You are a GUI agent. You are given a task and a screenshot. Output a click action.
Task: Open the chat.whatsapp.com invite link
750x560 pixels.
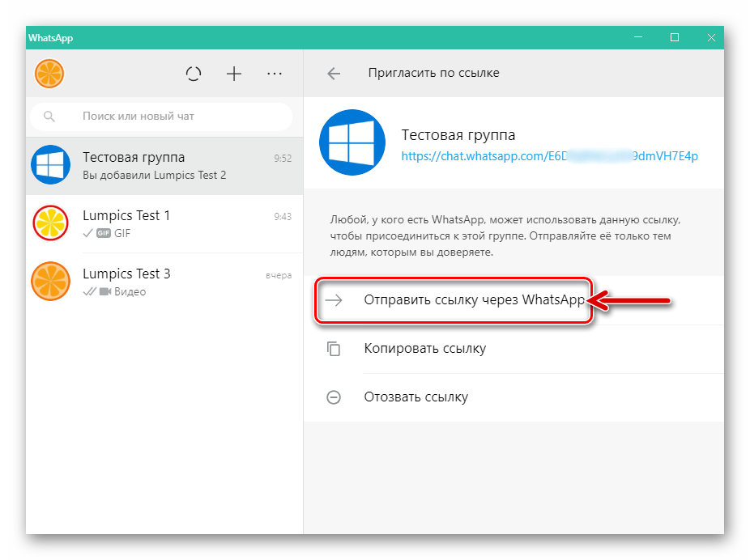550,156
